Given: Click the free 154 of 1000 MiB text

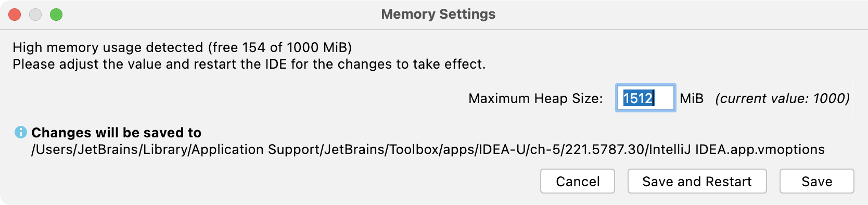Looking at the screenshot, I should coord(280,47).
